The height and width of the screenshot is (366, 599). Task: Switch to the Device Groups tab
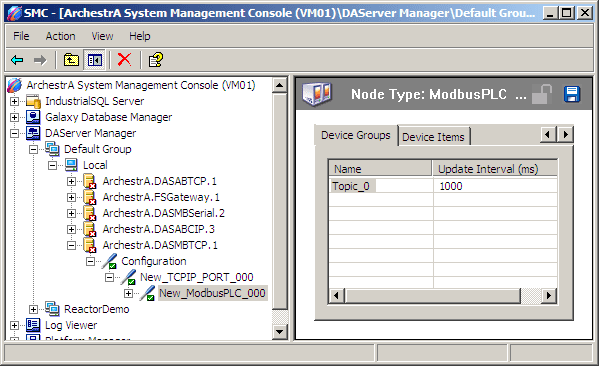pos(356,135)
